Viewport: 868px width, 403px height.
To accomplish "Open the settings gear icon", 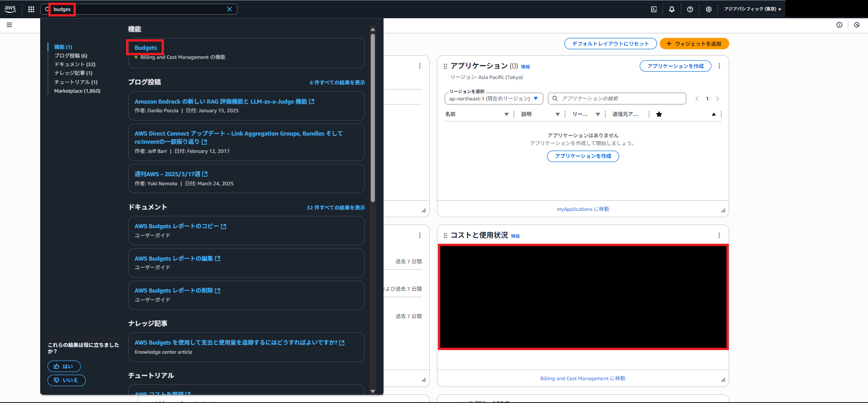I will coord(709,9).
